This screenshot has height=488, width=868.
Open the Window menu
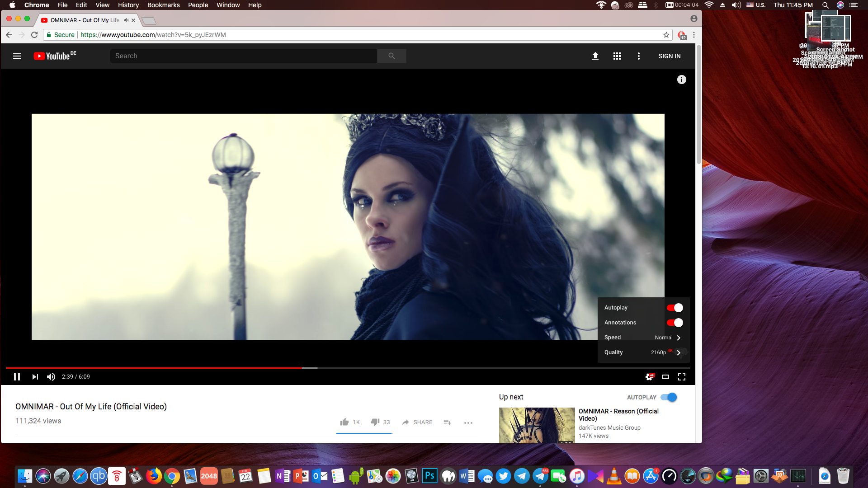(x=228, y=5)
